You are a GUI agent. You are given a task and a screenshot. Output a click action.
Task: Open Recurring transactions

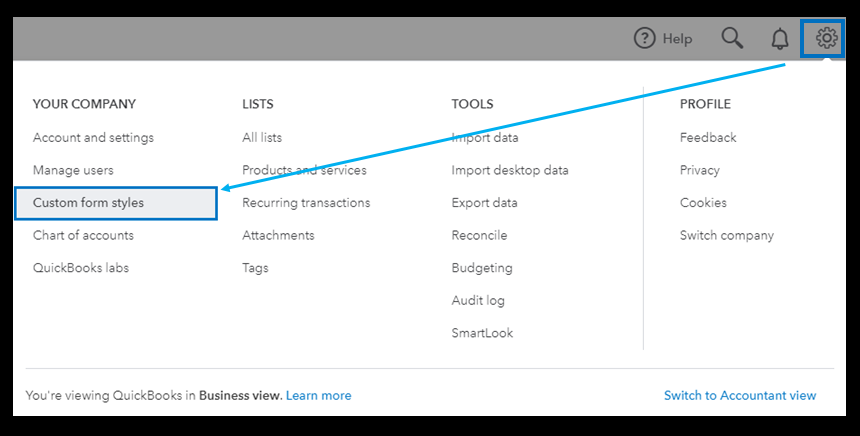point(306,203)
